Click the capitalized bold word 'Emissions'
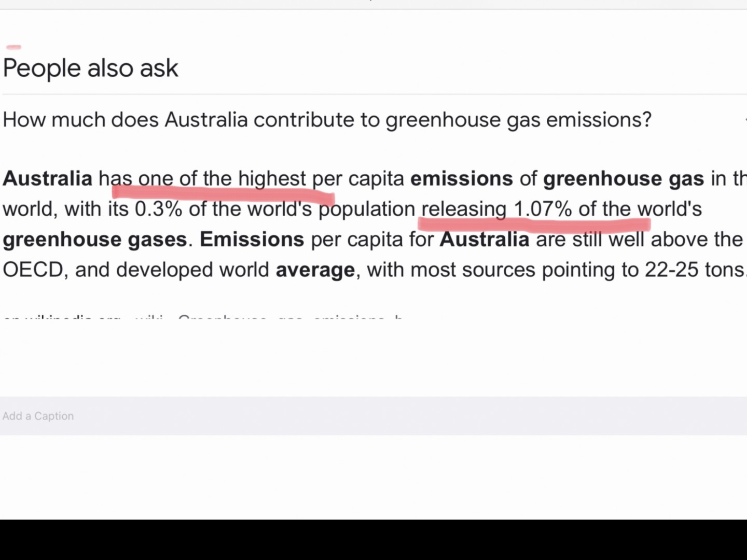 [x=252, y=240]
